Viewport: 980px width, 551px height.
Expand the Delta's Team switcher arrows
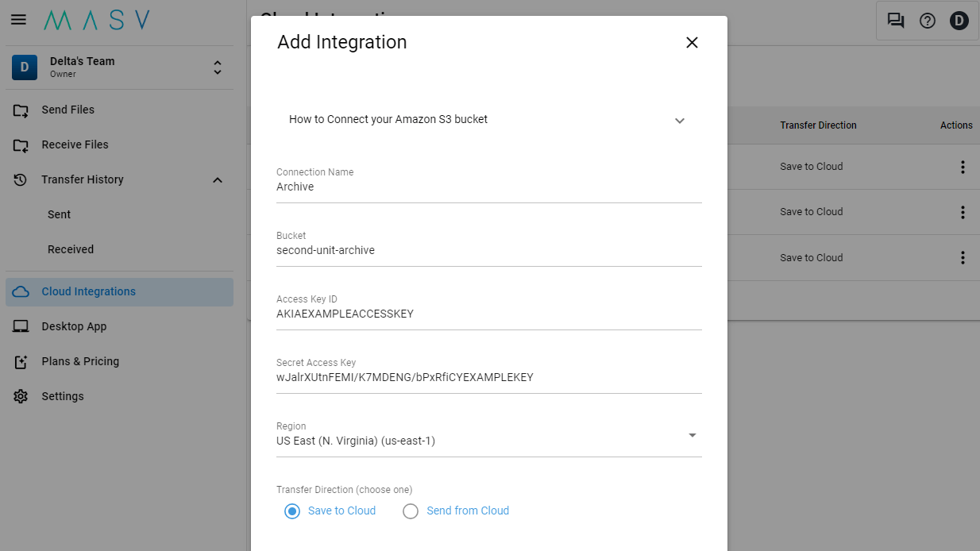218,67
